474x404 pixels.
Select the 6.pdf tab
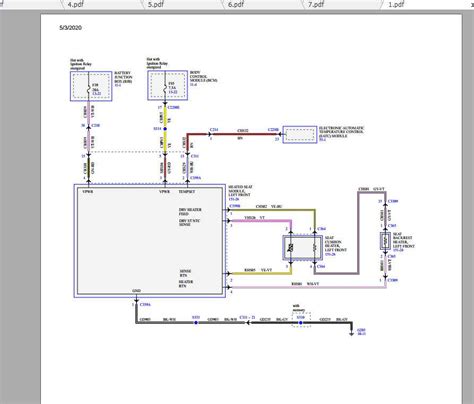tap(236, 4)
